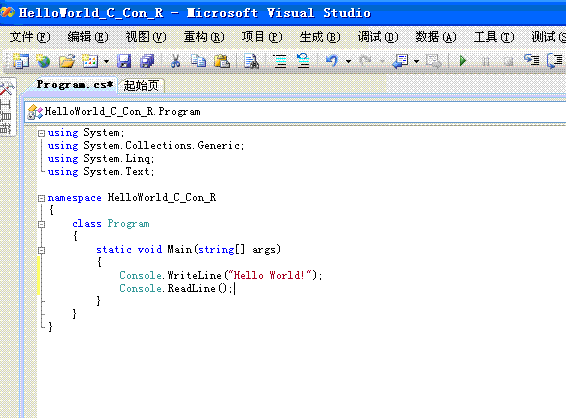The height and width of the screenshot is (418, 566).
Task: Open the collapsed toolbox side panel
Action: 7,107
